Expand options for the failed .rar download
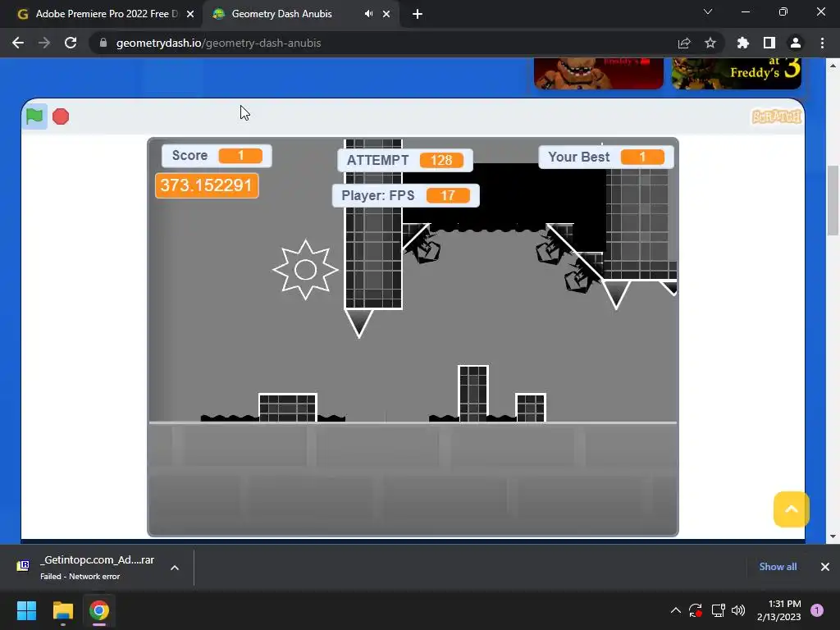The image size is (840, 630). point(175,568)
